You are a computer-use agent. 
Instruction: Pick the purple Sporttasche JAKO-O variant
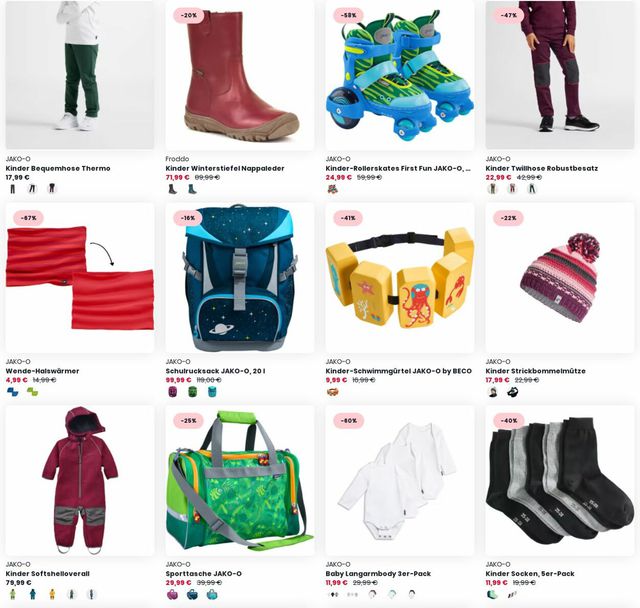(x=173, y=594)
